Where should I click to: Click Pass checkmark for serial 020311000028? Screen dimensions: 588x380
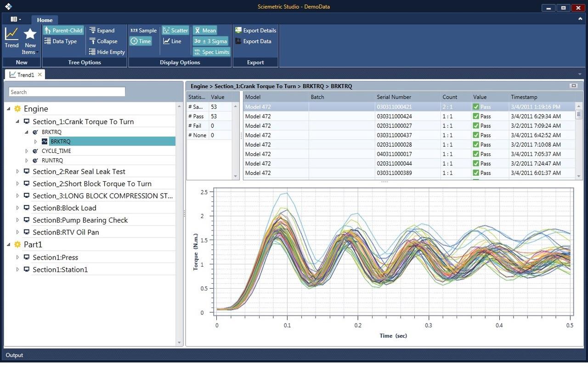click(476, 145)
